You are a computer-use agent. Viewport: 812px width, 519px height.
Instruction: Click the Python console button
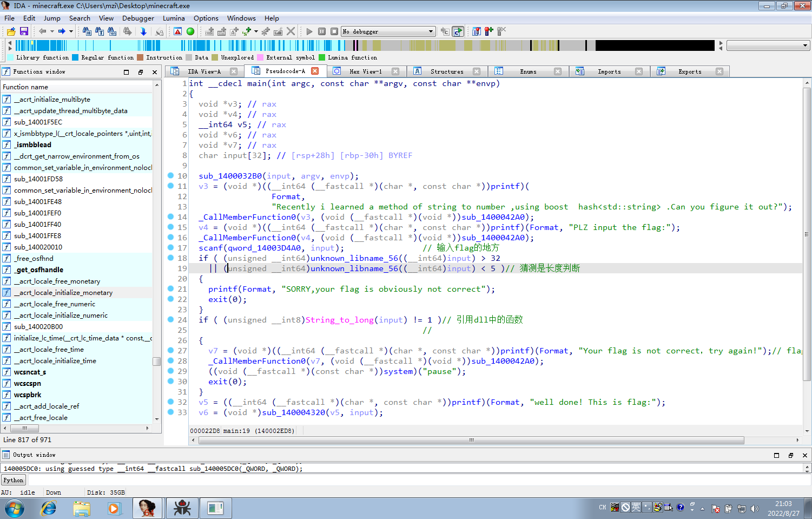coord(14,480)
